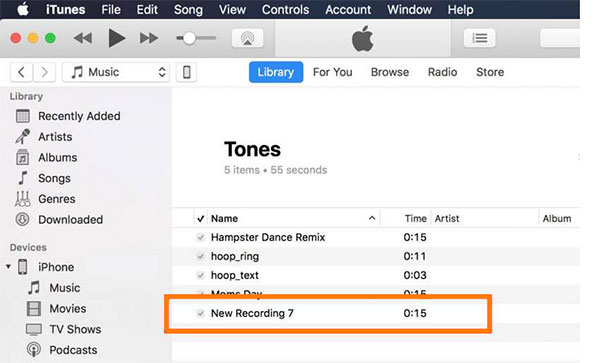Uncheck the New Recording 7 checkbox

(x=201, y=313)
